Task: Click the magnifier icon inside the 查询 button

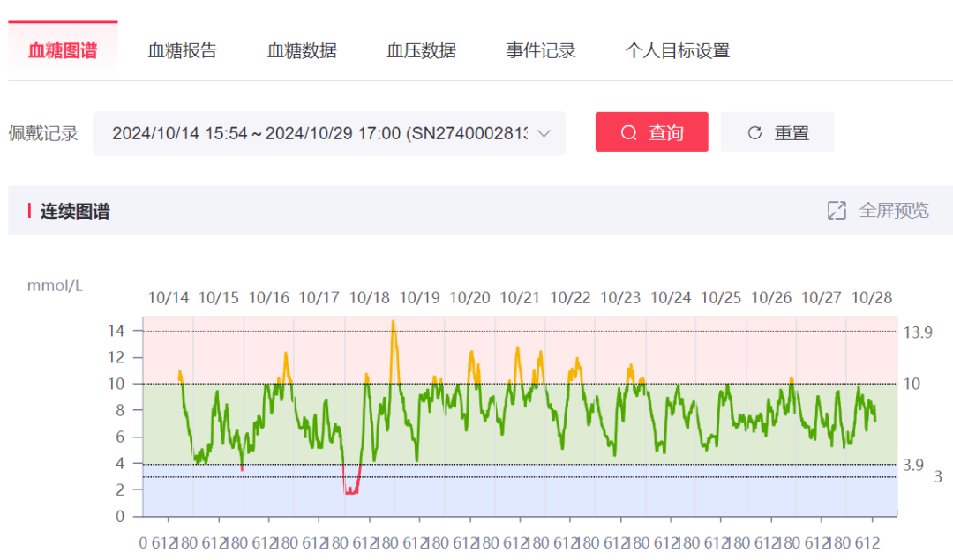Action: tap(628, 132)
